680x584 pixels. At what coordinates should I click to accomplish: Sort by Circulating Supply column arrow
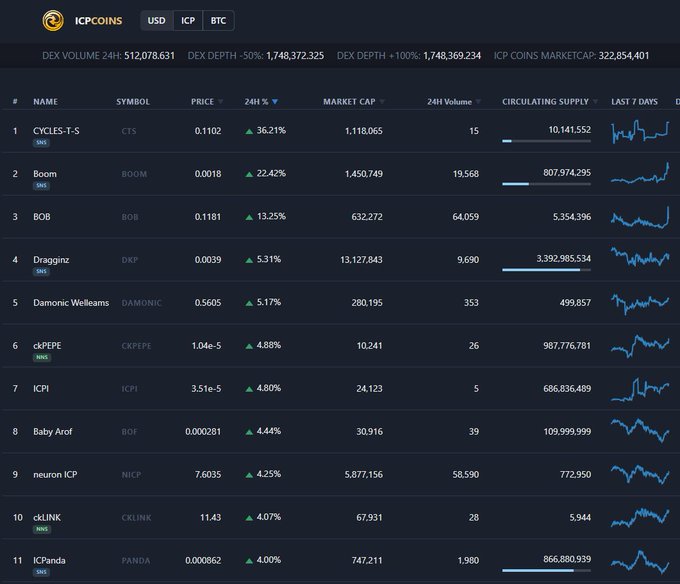click(595, 102)
